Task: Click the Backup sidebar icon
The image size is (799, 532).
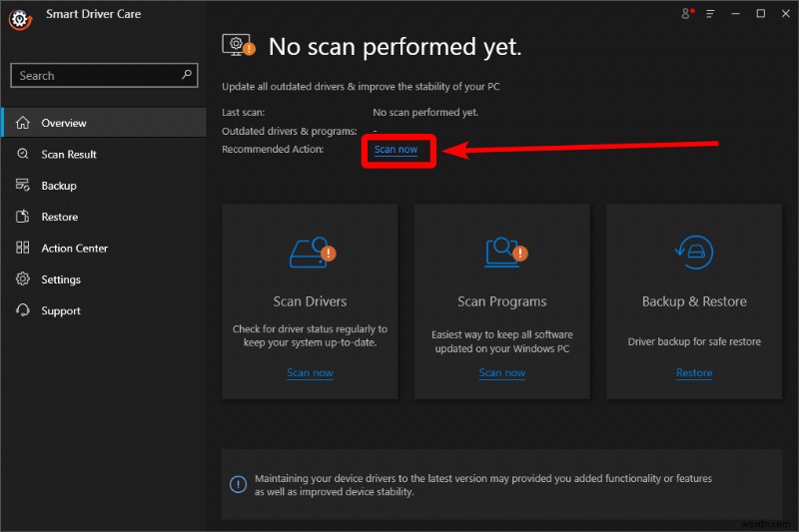Action: click(22, 185)
